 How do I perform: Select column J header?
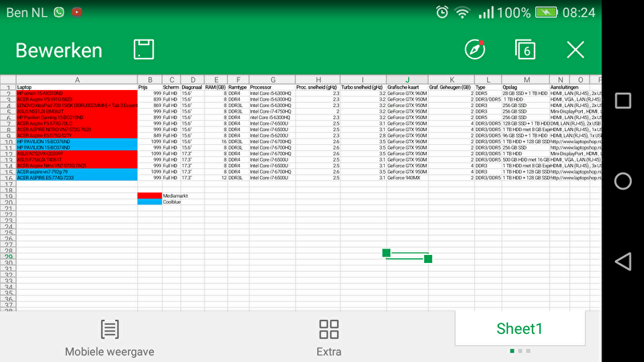(407, 80)
